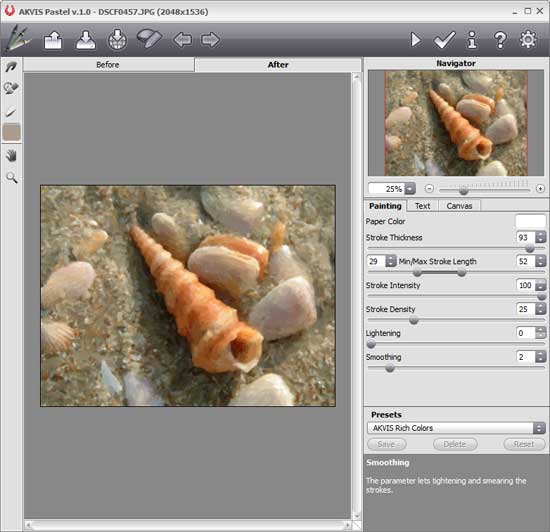The height and width of the screenshot is (532, 550).
Task: Zoom in with the plus button in Navigator
Action: tap(540, 189)
